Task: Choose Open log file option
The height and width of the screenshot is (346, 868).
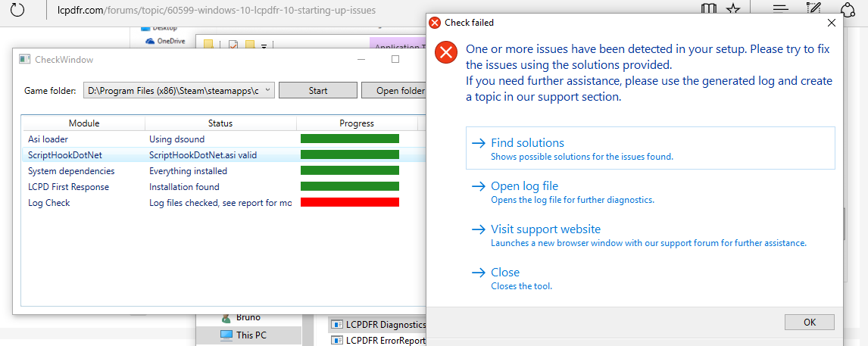Action: (651, 192)
